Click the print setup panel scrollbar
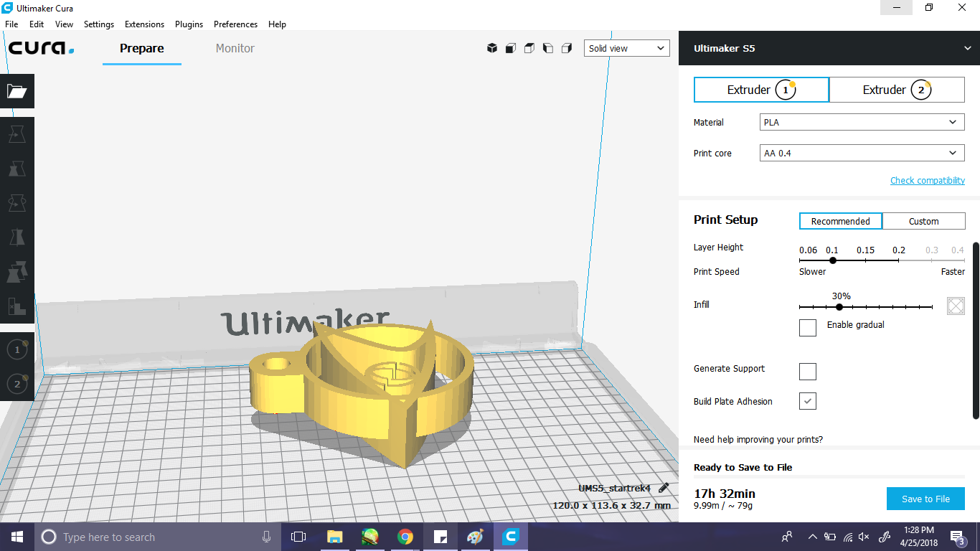This screenshot has width=980, height=551. click(x=976, y=331)
